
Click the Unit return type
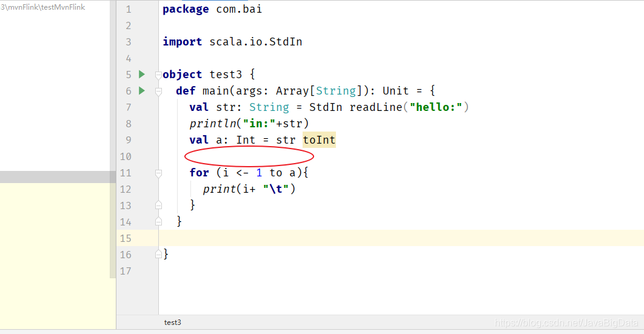pyautogui.click(x=395, y=91)
